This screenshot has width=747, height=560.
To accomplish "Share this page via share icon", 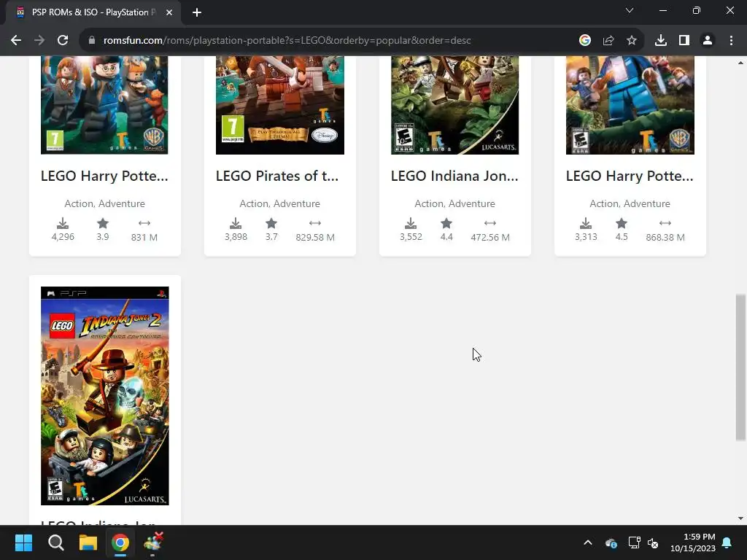I will point(608,41).
